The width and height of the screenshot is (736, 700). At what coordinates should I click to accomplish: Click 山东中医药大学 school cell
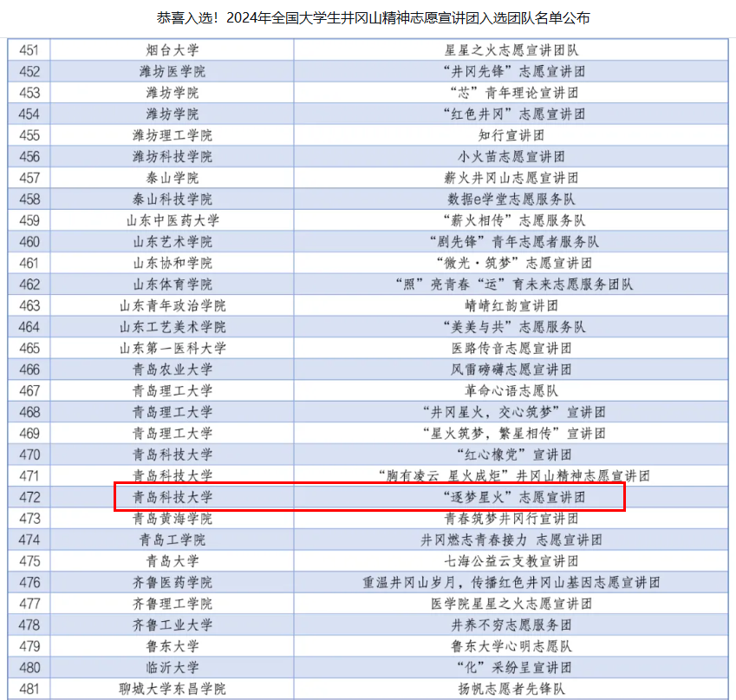pos(173,220)
